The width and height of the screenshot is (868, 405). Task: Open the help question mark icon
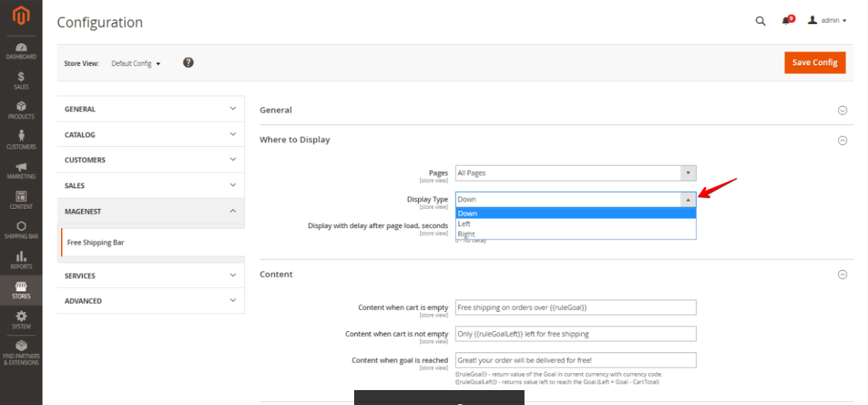[x=188, y=63]
